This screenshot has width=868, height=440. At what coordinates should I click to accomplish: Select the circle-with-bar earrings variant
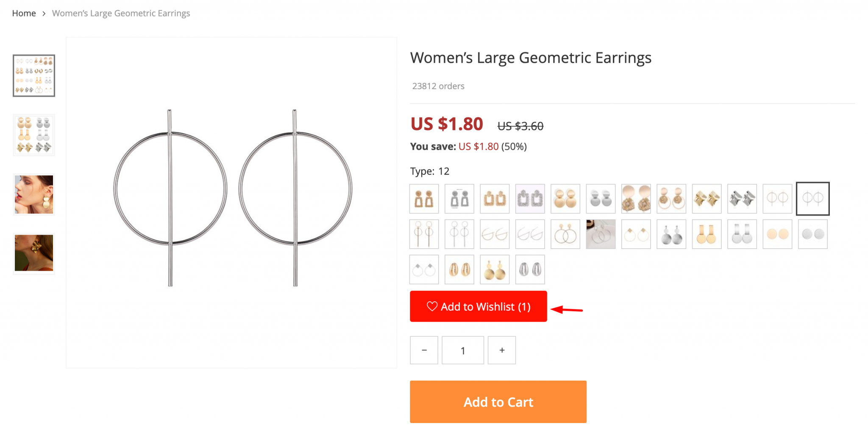point(812,199)
